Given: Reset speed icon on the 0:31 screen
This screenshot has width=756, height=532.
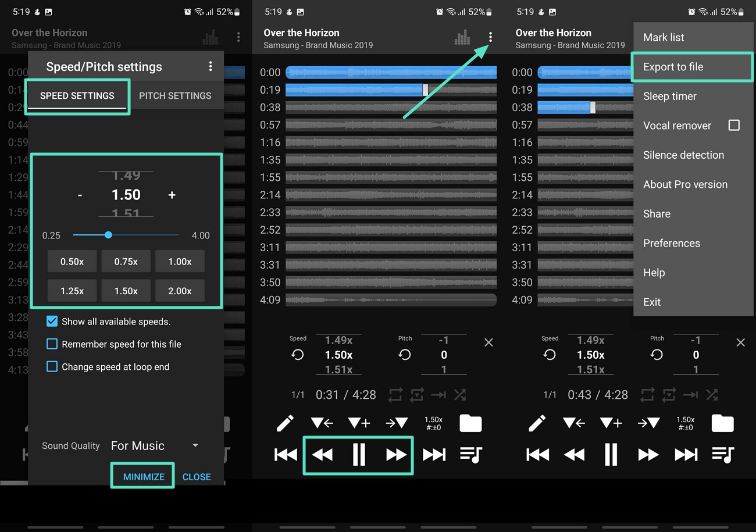Looking at the screenshot, I should click(x=297, y=355).
